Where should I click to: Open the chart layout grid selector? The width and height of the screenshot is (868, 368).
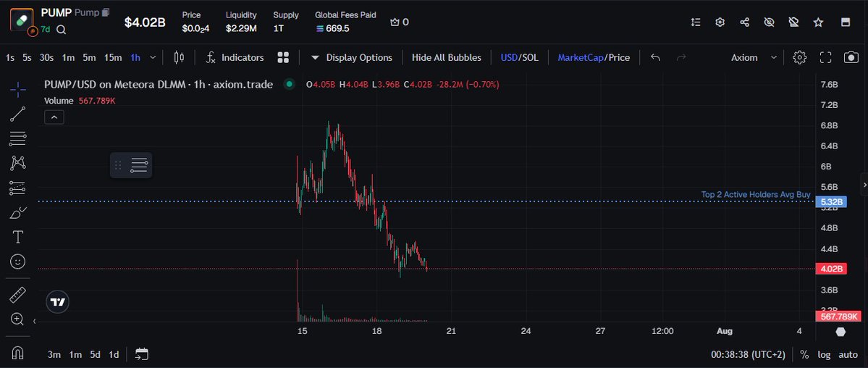click(284, 57)
